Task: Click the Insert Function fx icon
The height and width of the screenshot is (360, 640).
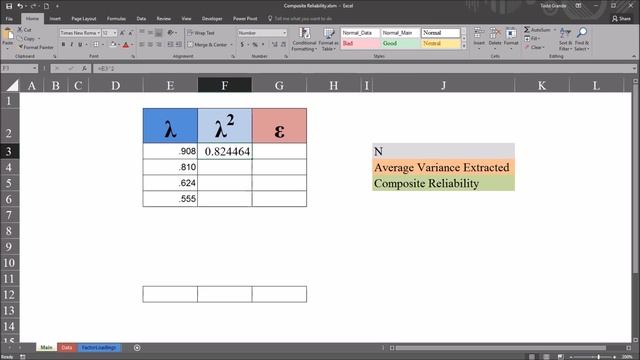Action: click(84, 69)
